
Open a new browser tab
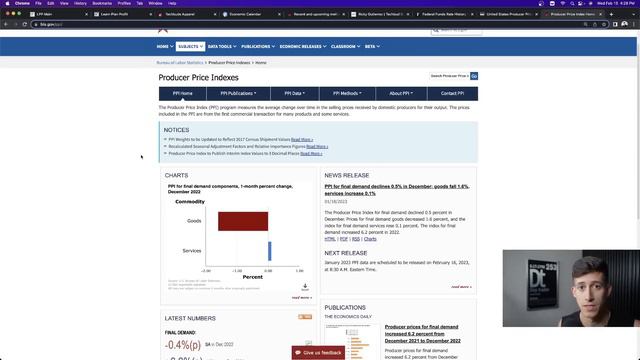click(x=611, y=14)
